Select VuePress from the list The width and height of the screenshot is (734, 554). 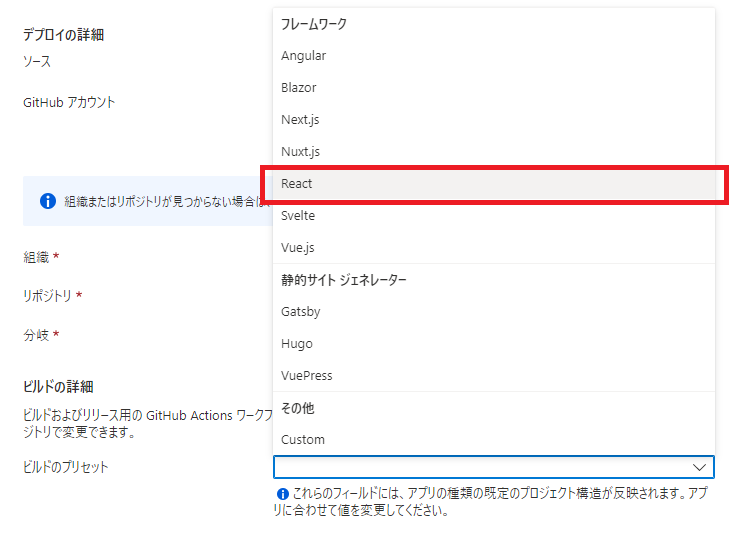494,375
